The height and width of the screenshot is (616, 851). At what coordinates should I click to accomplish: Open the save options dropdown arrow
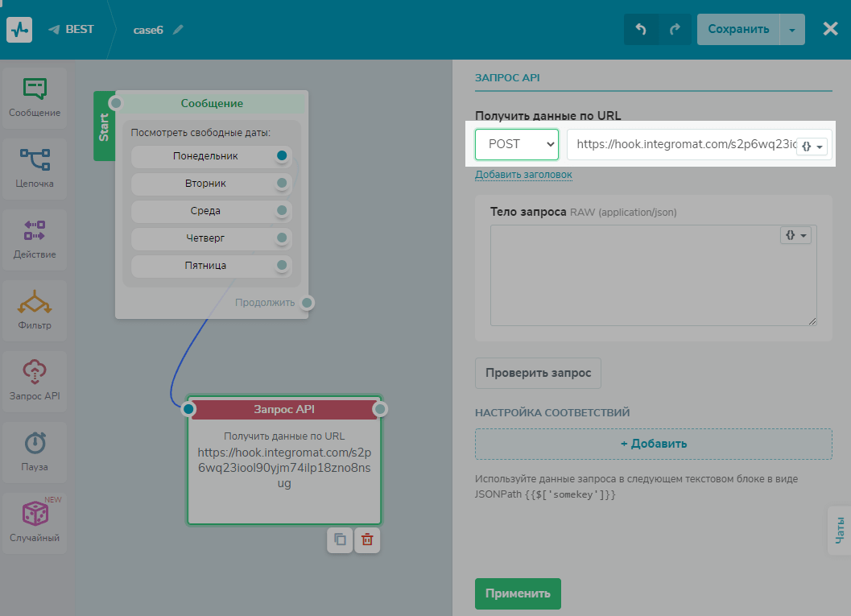[792, 30]
